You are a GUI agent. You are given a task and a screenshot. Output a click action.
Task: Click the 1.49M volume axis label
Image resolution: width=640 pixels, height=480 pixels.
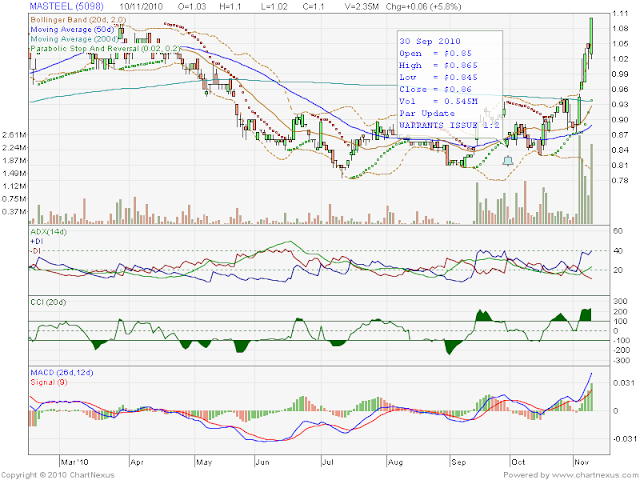[14, 173]
